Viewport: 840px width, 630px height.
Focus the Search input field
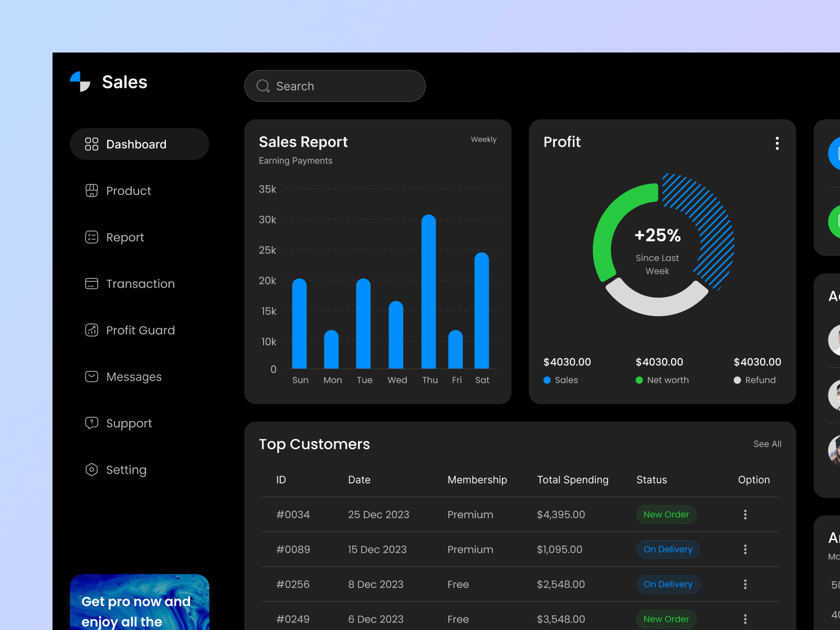pyautogui.click(x=346, y=86)
